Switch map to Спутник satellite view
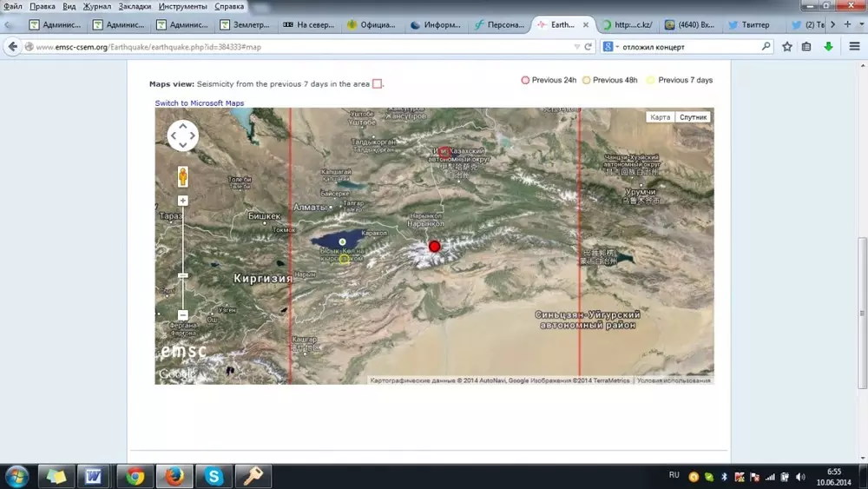This screenshot has height=489, width=868. pos(694,117)
